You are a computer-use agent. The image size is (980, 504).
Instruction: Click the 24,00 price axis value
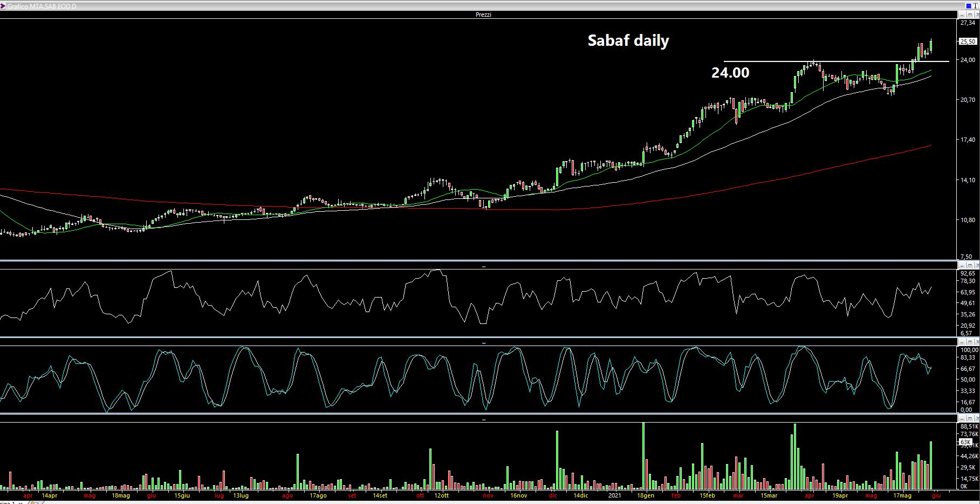click(x=968, y=60)
